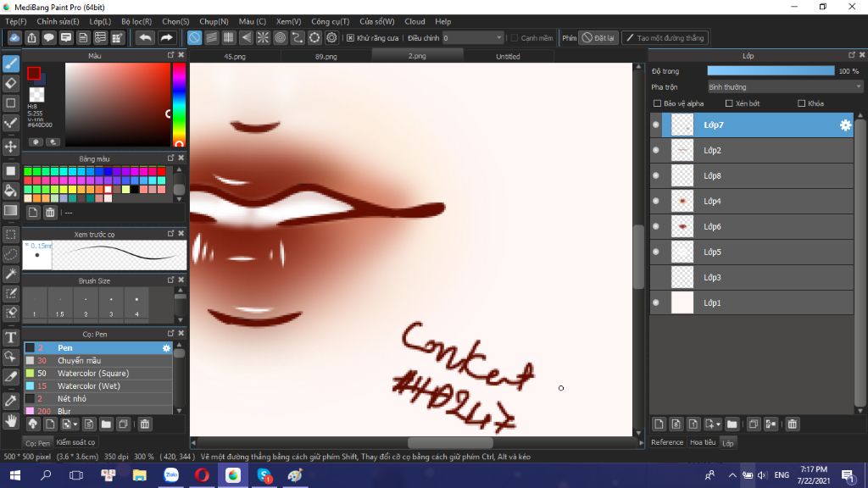Image resolution: width=868 pixels, height=488 pixels.
Task: Select the Lasso selection tool
Action: (x=10, y=254)
